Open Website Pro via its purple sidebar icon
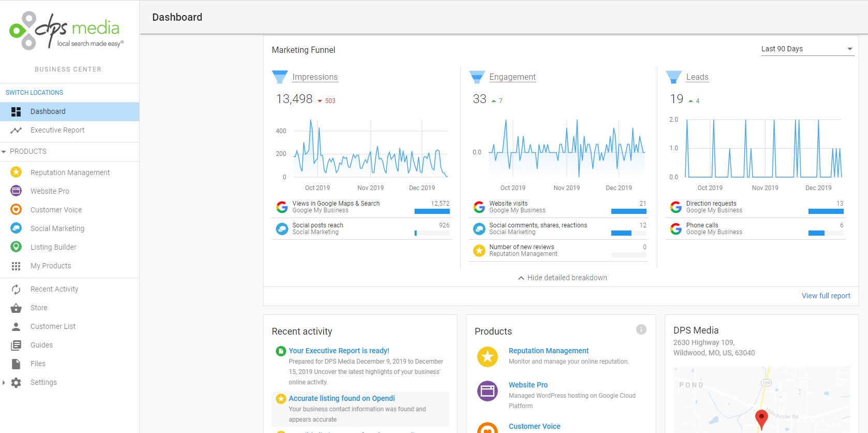This screenshot has height=433, width=868. click(16, 191)
